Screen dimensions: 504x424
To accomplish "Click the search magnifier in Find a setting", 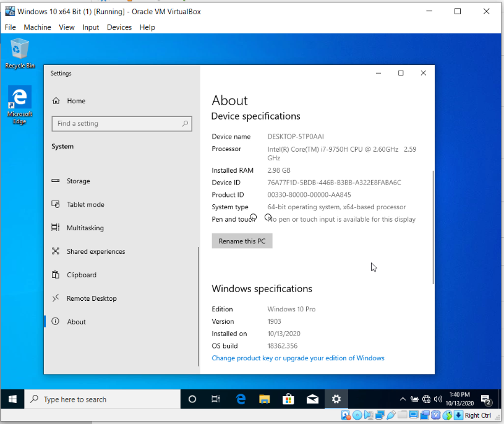I will coord(185,124).
